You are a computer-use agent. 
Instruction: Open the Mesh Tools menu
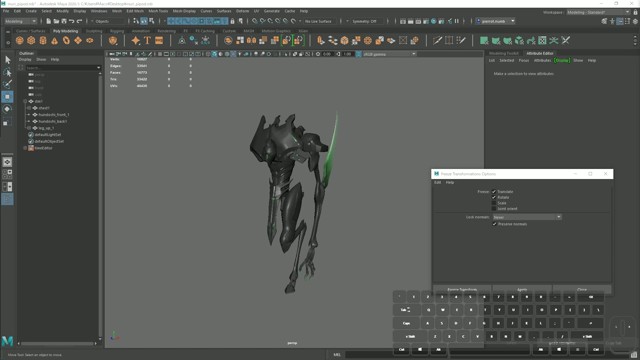pos(158,11)
